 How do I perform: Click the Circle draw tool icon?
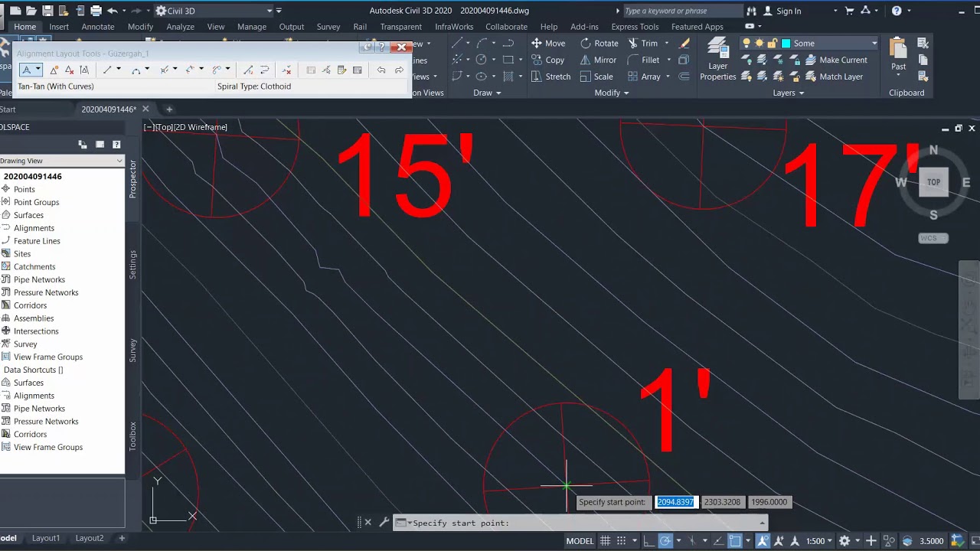click(481, 60)
